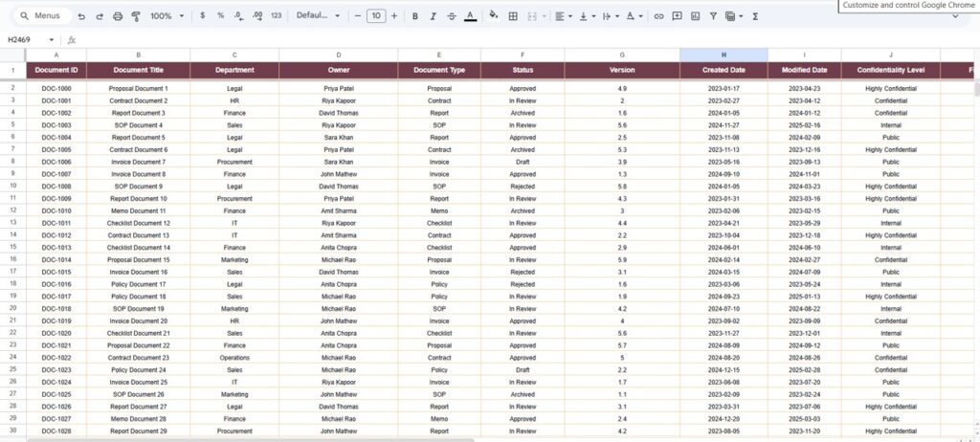
Task: Click the Operations department cell
Action: pos(234,358)
